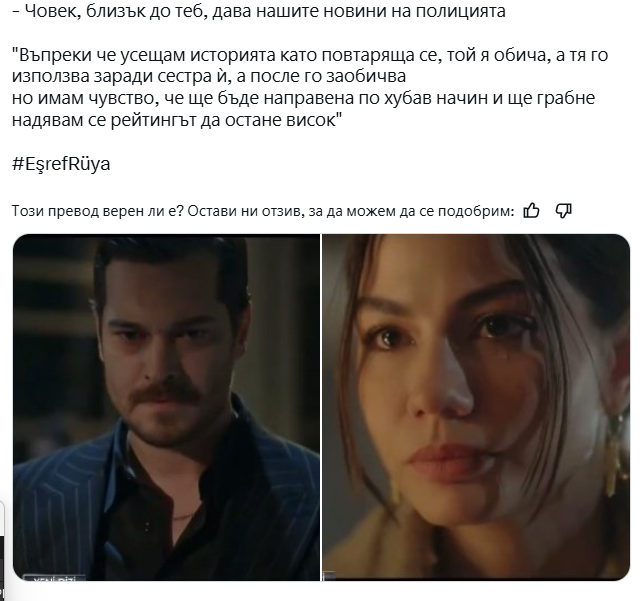Click the divider between the two photos
Viewport: 640px width, 601px height.
(321, 407)
